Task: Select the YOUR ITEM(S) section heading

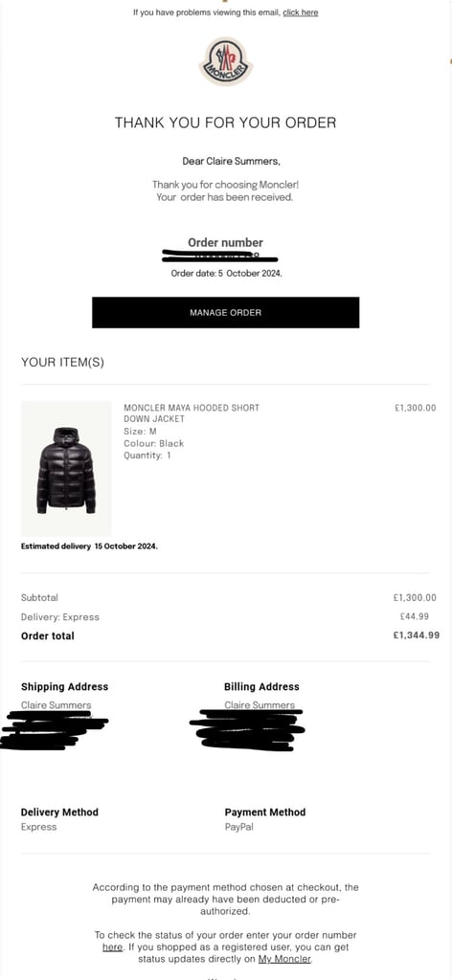Action: pyautogui.click(x=62, y=363)
